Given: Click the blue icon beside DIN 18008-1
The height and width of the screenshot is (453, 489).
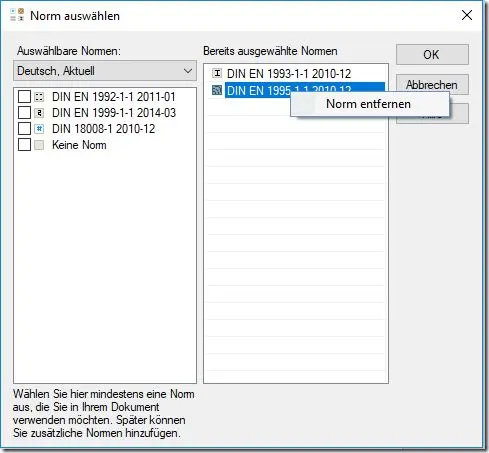Looking at the screenshot, I should pyautogui.click(x=39, y=129).
